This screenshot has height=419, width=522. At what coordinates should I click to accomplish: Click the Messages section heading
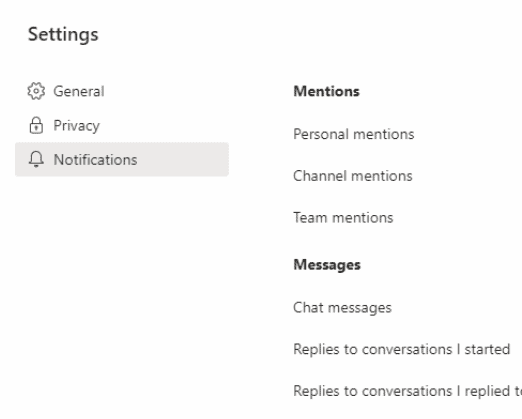[327, 265]
